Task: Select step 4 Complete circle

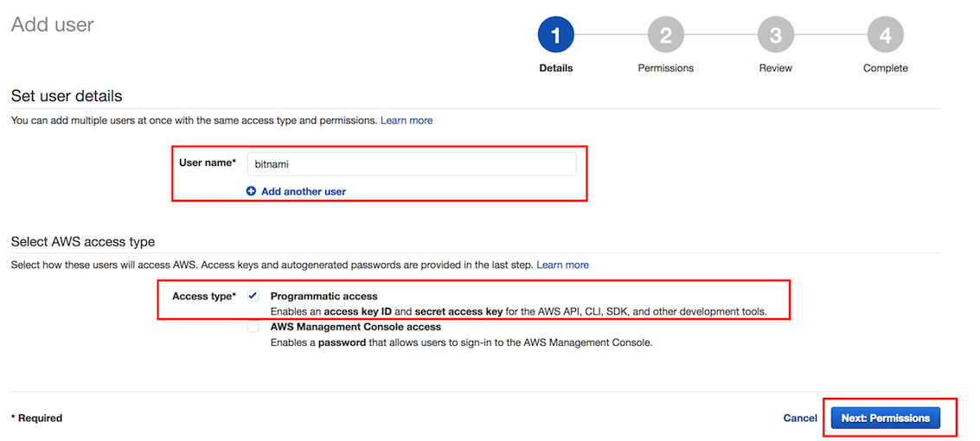Action: [885, 35]
